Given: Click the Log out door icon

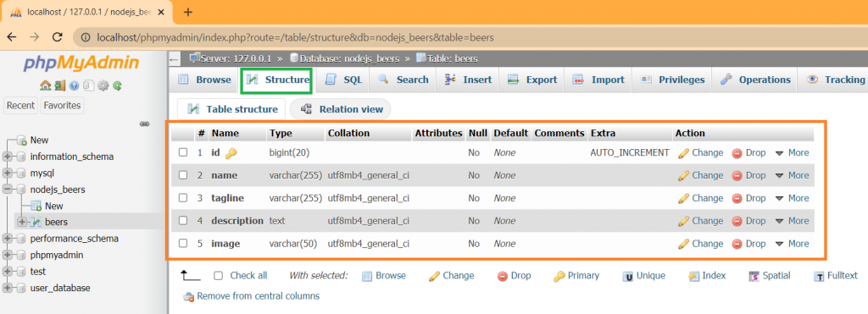Looking at the screenshot, I should click(60, 85).
